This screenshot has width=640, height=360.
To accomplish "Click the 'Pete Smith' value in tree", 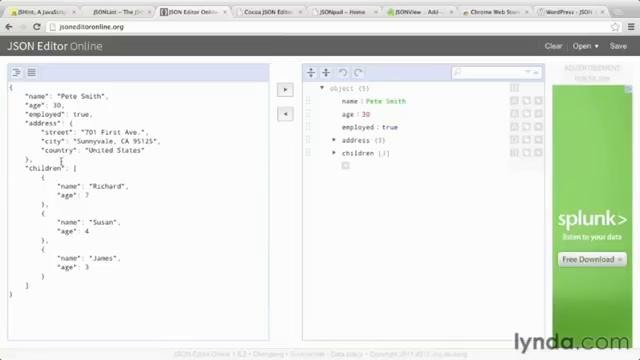I will (386, 101).
